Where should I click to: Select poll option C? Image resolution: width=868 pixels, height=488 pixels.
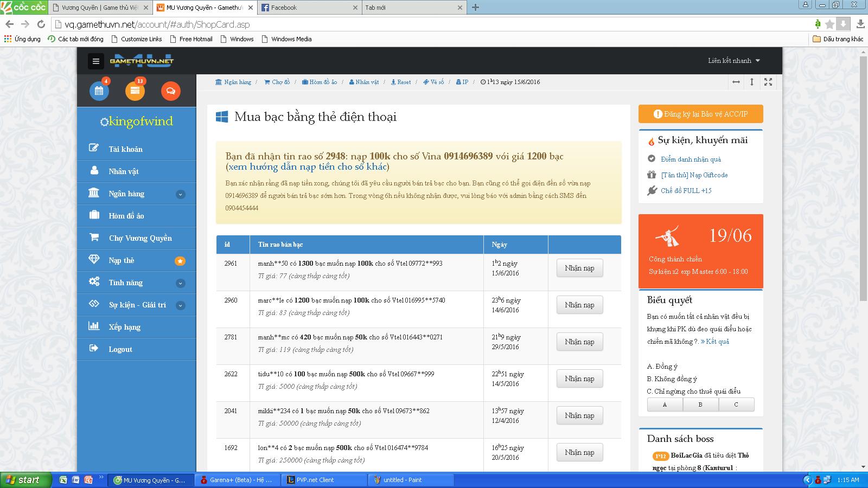click(x=736, y=404)
